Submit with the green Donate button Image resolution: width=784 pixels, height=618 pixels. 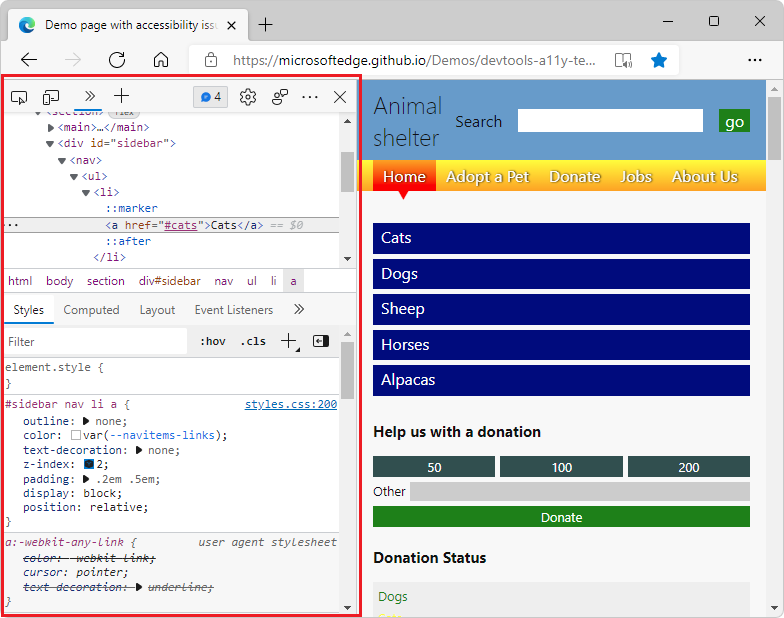pos(561,517)
